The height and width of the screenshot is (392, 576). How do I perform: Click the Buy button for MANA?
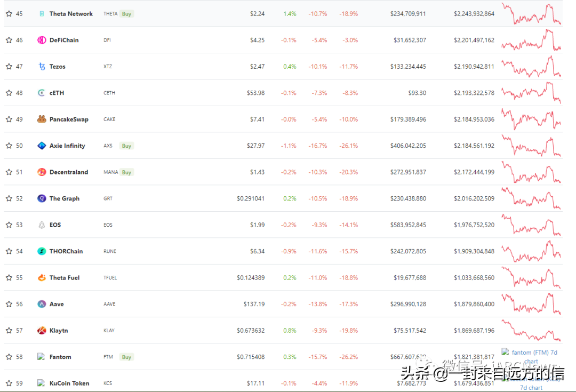pyautogui.click(x=126, y=172)
